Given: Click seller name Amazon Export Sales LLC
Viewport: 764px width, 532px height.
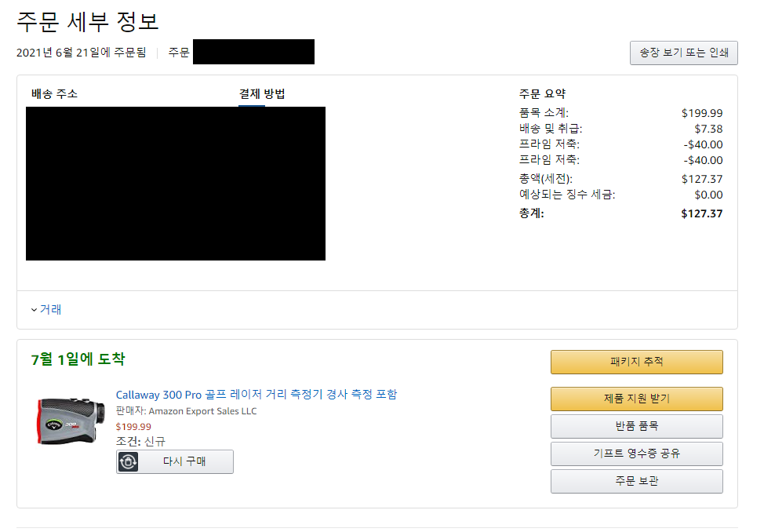Looking at the screenshot, I should pyautogui.click(x=202, y=411).
